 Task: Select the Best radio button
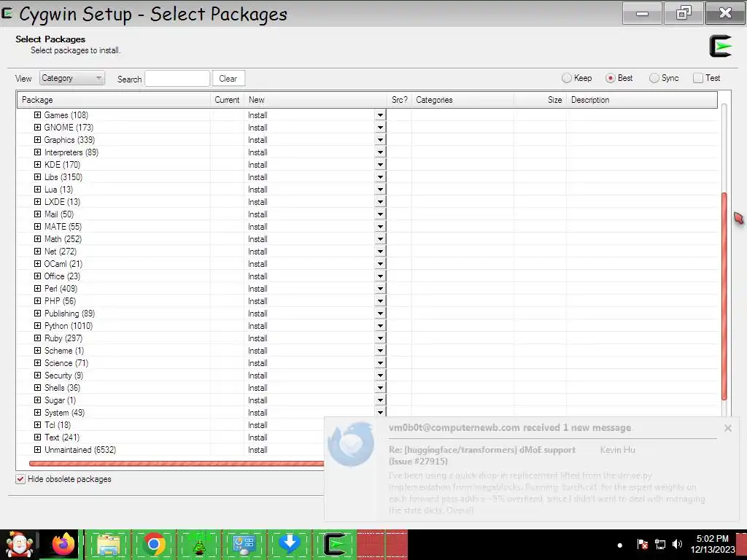[610, 78]
